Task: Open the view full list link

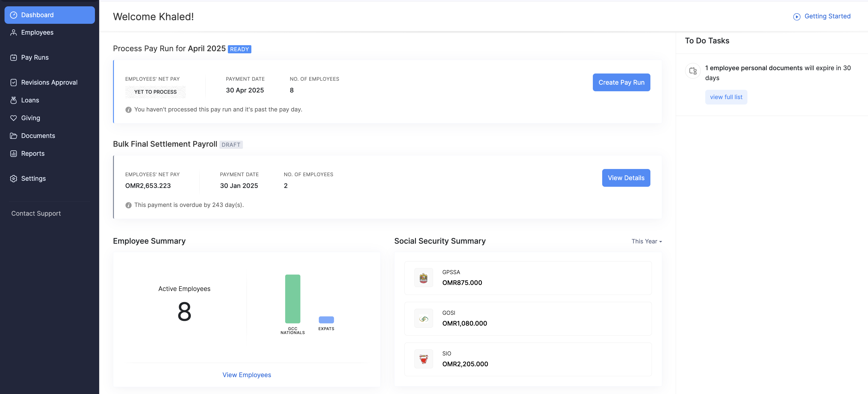Action: (x=726, y=97)
